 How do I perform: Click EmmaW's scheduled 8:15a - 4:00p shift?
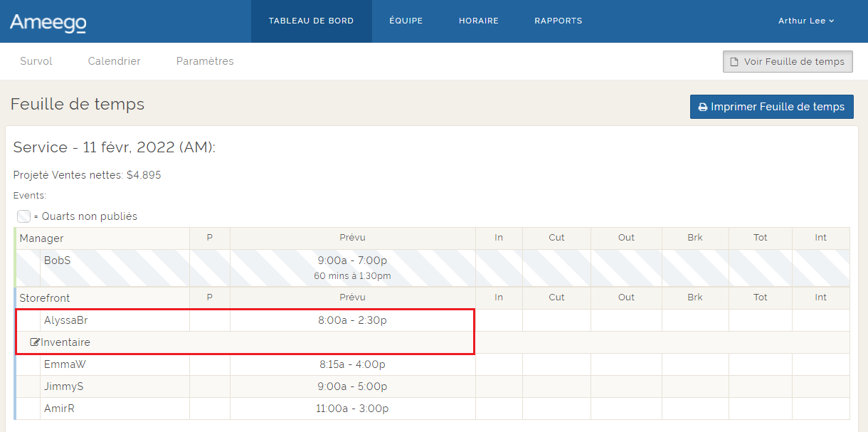coord(352,364)
